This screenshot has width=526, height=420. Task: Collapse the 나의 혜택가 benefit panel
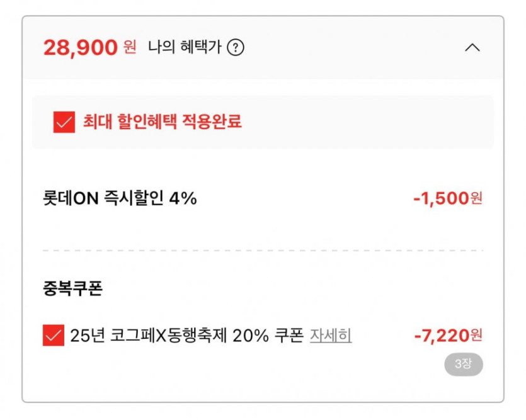472,47
